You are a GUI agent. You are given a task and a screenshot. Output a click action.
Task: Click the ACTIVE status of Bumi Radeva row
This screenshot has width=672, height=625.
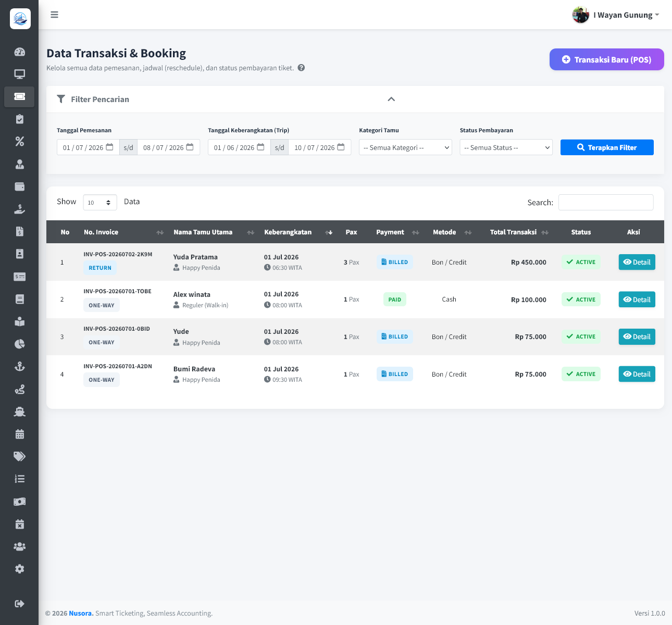(581, 374)
